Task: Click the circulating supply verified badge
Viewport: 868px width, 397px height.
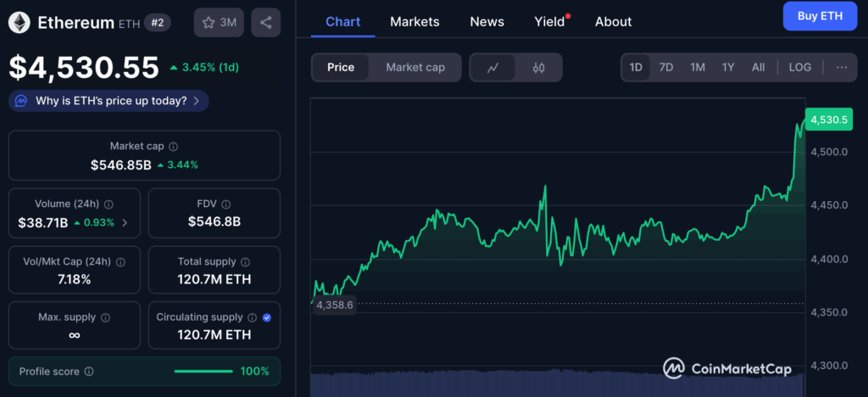Action: tap(267, 317)
